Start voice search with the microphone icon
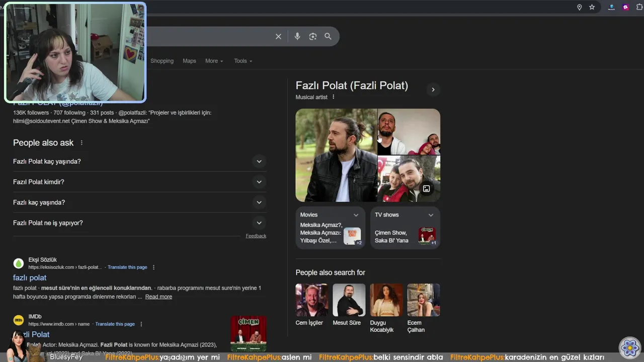Image resolution: width=644 pixels, height=362 pixels. point(297,36)
